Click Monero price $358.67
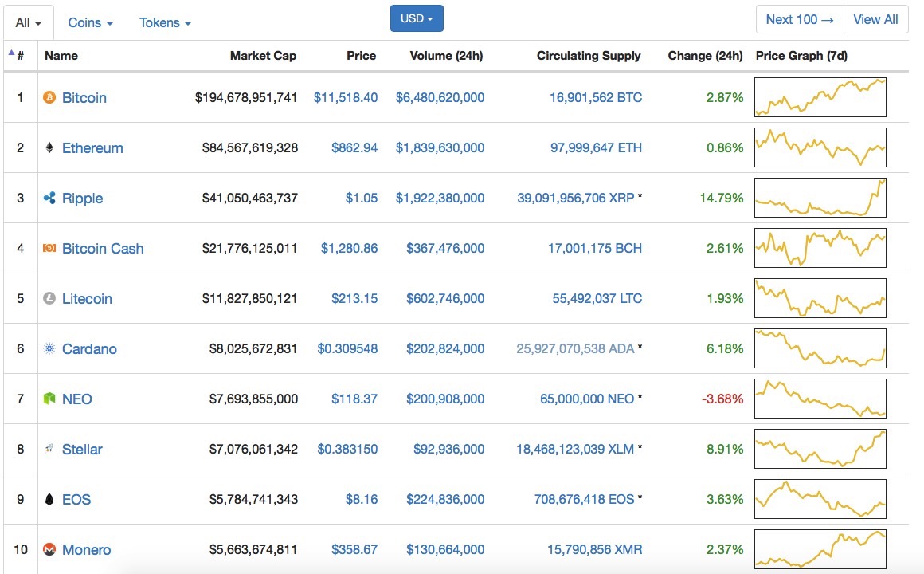 [354, 549]
